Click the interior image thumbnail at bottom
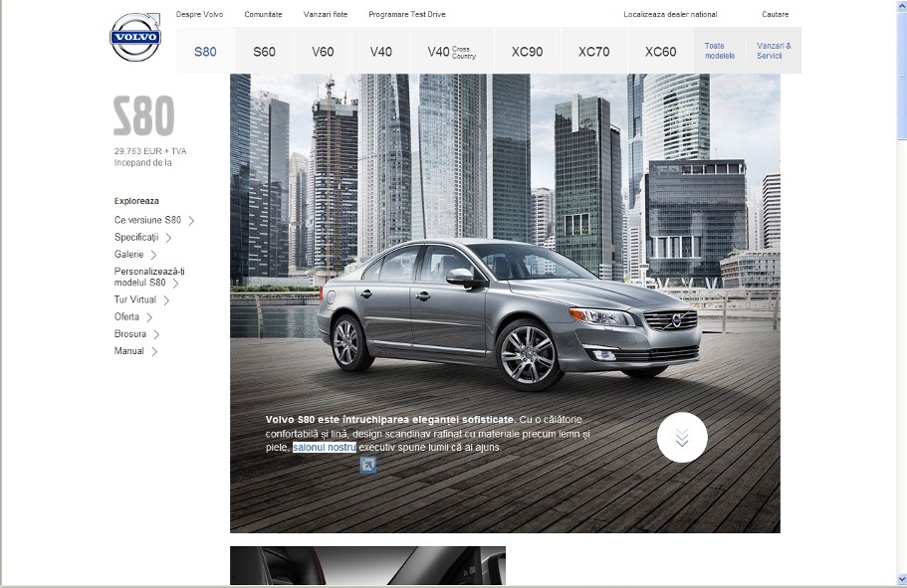Image resolution: width=907 pixels, height=588 pixels. click(x=368, y=565)
